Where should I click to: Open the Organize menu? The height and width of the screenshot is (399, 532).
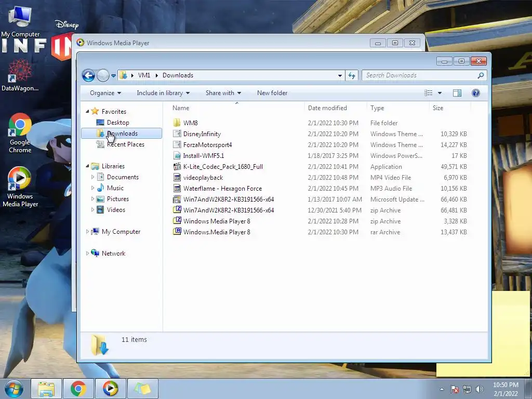(105, 93)
